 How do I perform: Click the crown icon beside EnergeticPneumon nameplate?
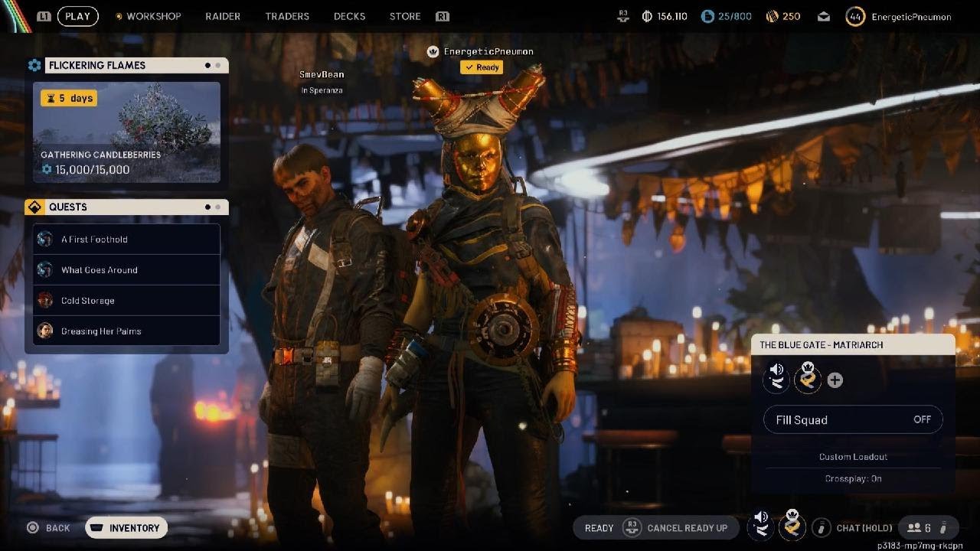(x=433, y=51)
